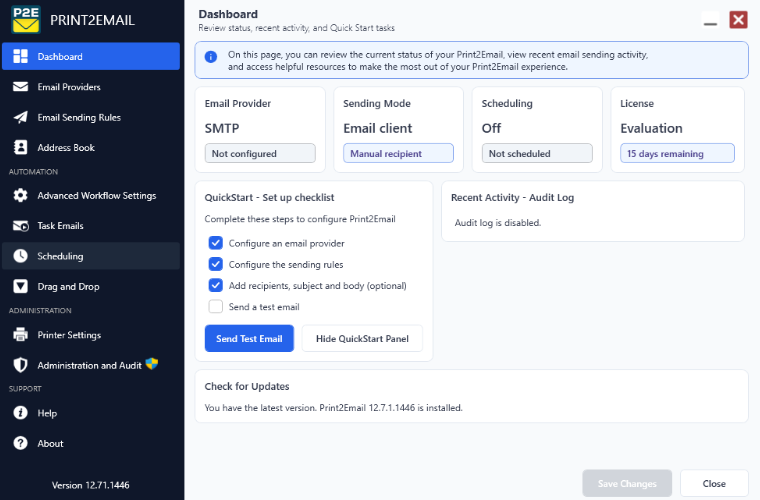Open the About page
This screenshot has width=760, height=500.
tap(91, 443)
